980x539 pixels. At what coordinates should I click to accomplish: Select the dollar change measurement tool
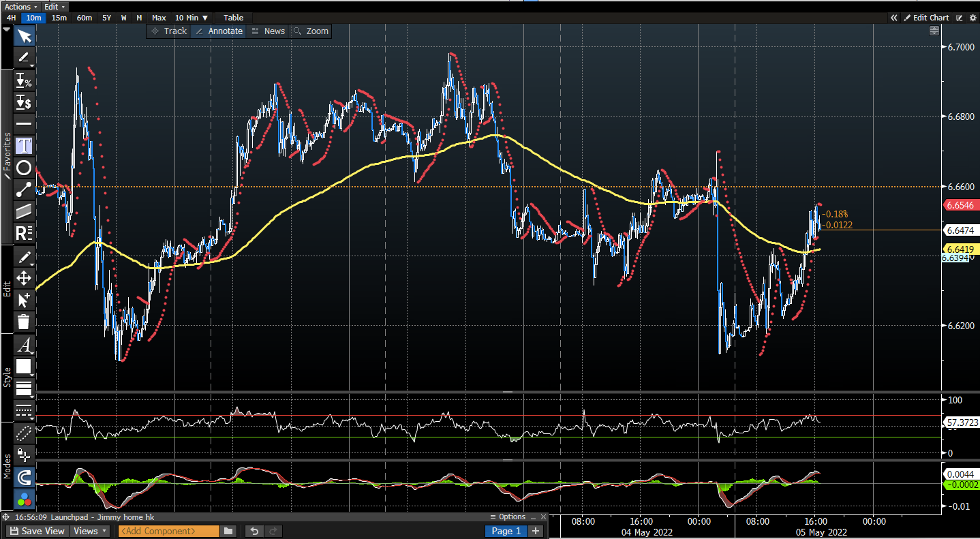pyautogui.click(x=24, y=103)
